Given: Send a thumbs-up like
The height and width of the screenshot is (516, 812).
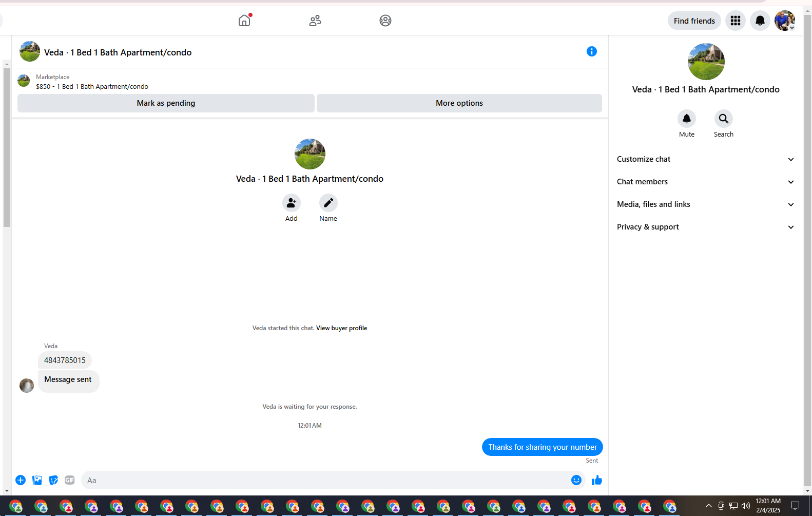Looking at the screenshot, I should (x=596, y=480).
